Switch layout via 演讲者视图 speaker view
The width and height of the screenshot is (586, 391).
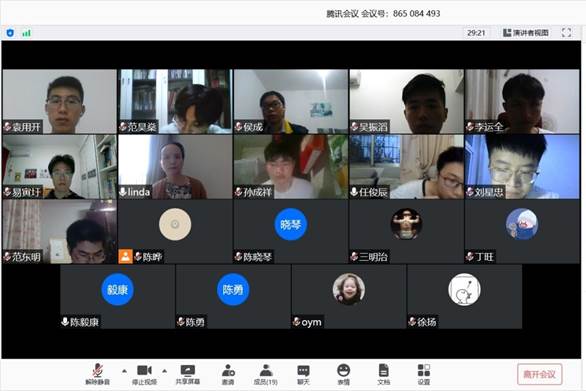point(526,33)
